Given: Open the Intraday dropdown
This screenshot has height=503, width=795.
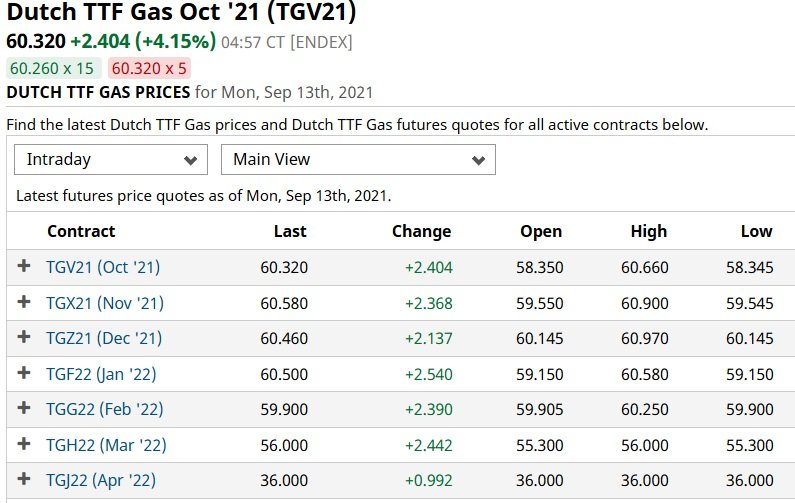Looking at the screenshot, I should pyautogui.click(x=111, y=159).
